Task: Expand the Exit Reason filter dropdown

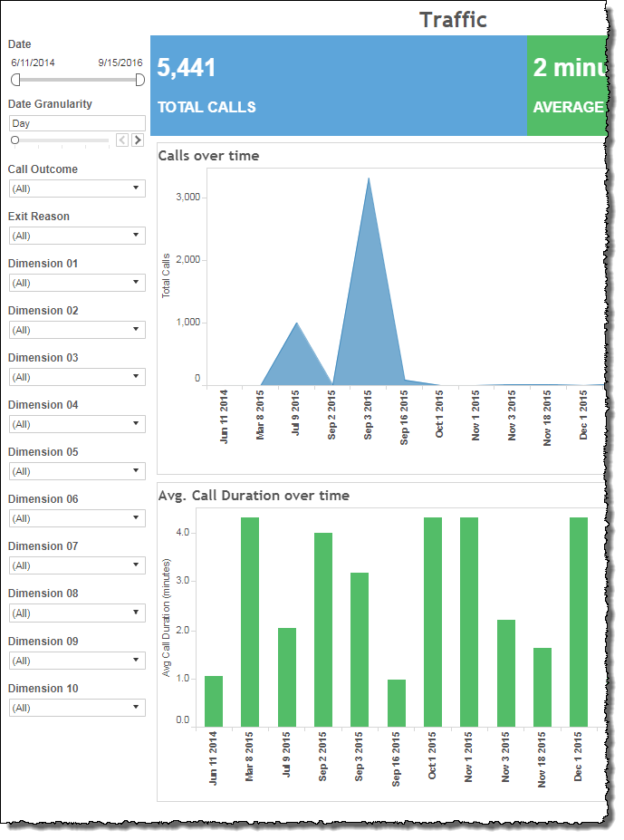Action: (77, 236)
